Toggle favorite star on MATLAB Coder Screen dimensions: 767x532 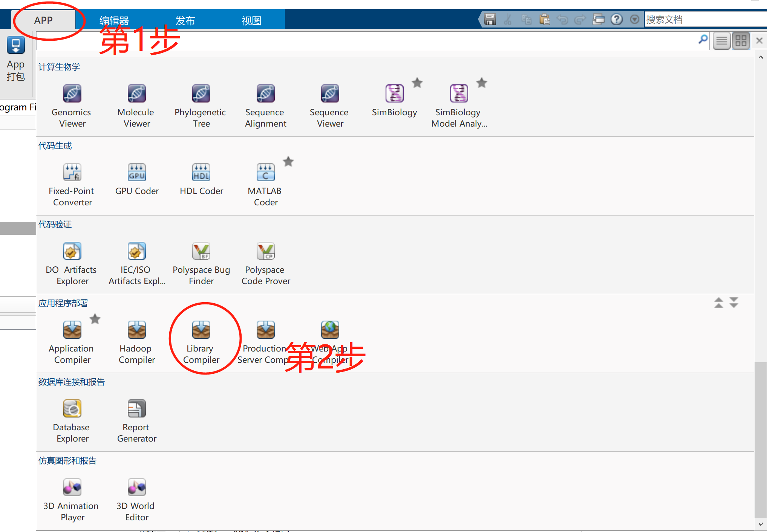[288, 161]
